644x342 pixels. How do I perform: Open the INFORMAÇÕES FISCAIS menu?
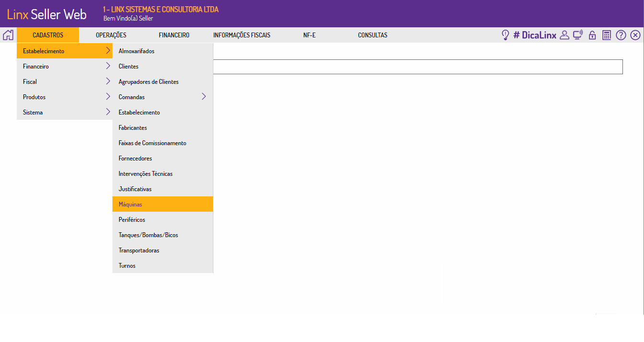click(242, 35)
